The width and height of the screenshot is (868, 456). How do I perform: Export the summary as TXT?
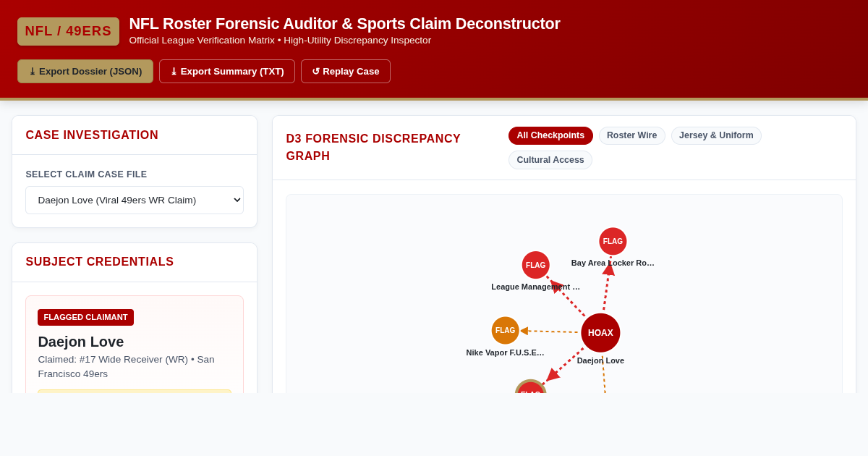(x=227, y=72)
